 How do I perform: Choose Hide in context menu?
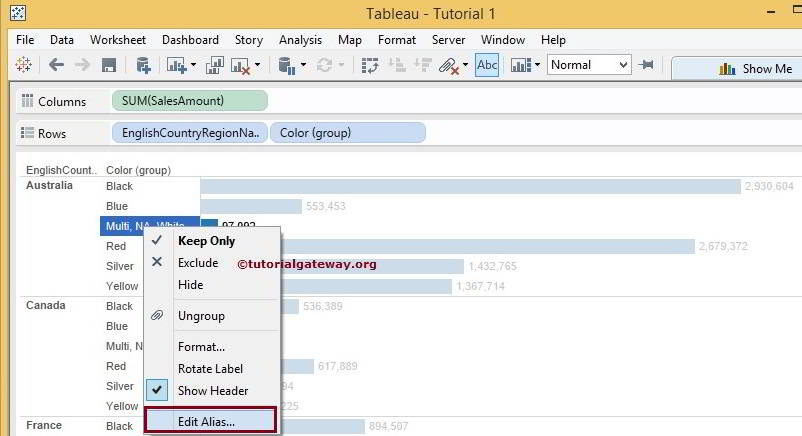point(213,285)
